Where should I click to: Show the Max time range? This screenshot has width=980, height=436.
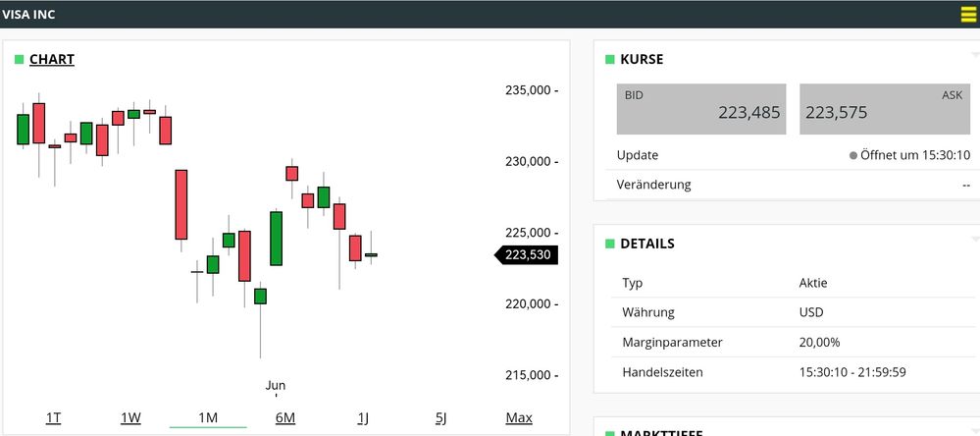pyautogui.click(x=519, y=418)
